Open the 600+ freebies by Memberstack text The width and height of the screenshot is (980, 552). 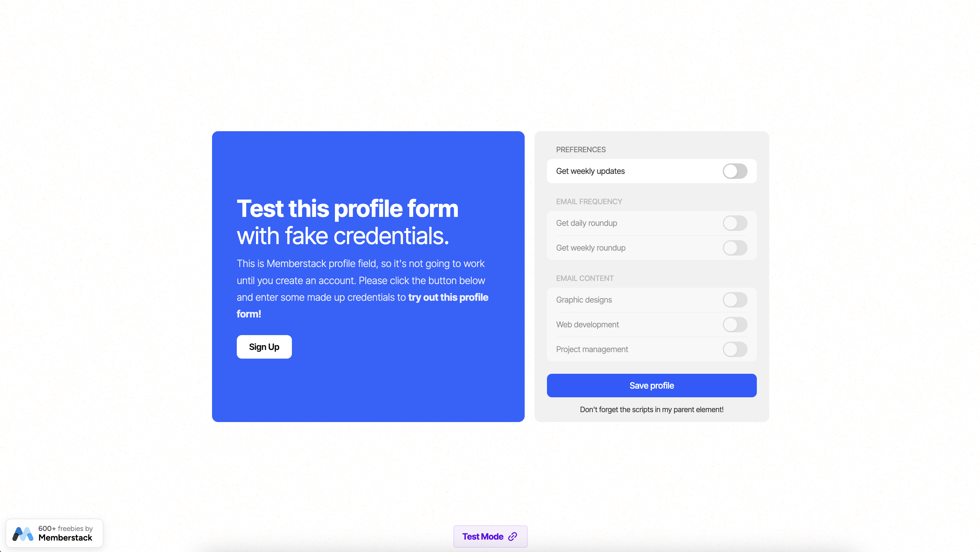click(x=65, y=533)
